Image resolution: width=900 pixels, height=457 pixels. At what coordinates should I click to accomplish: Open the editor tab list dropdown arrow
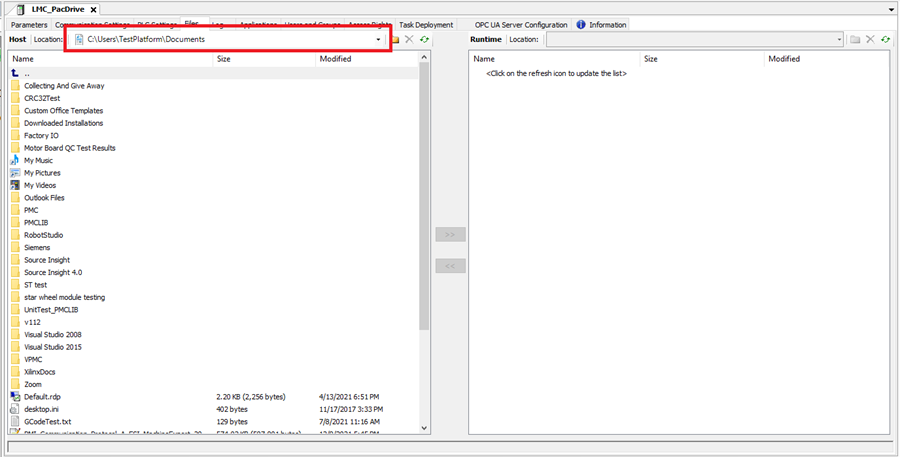pyautogui.click(x=890, y=9)
